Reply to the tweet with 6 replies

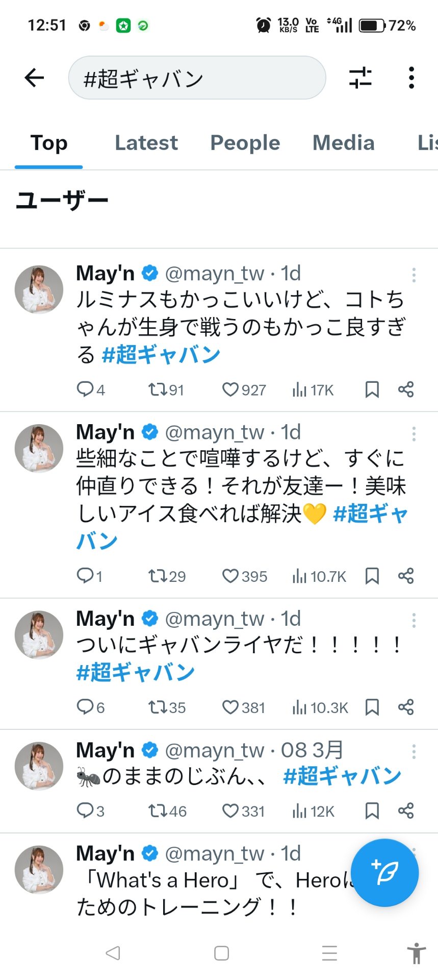tap(85, 707)
